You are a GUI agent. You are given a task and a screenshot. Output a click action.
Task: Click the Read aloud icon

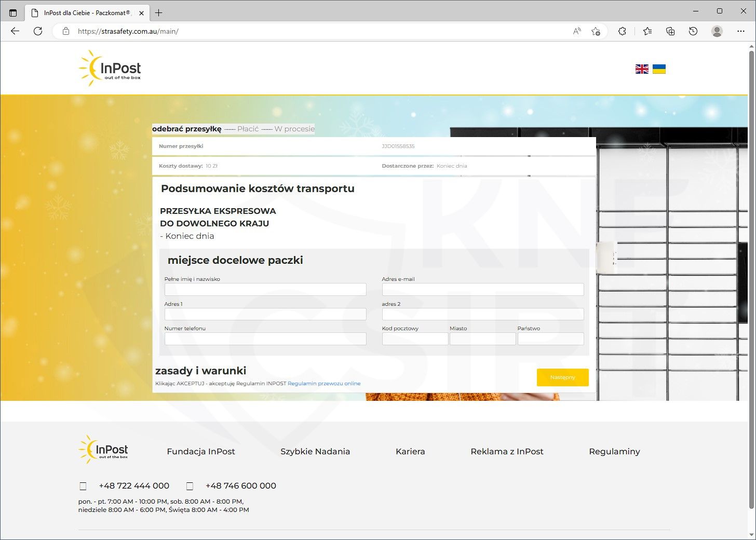click(x=577, y=31)
